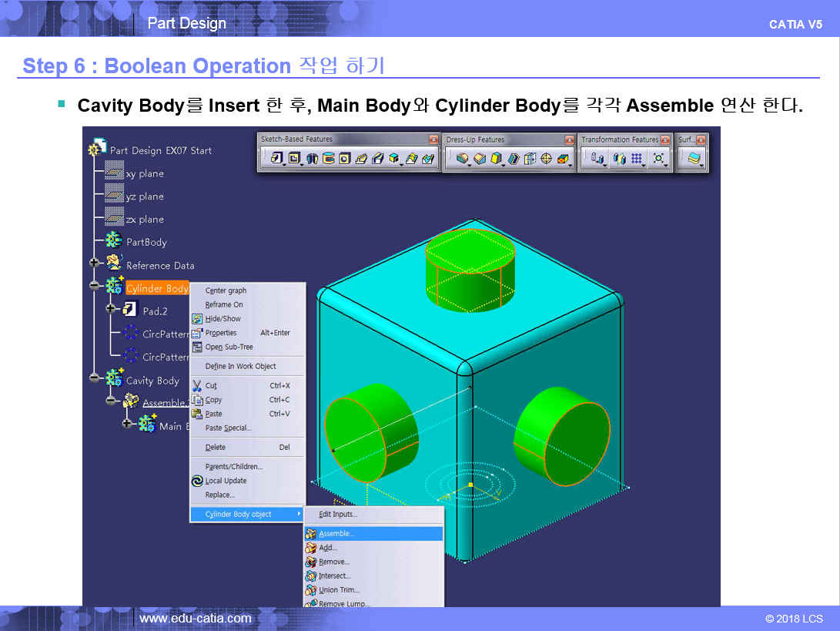Click the Mirror tool icon
The height and width of the screenshot is (631, 840).
[618, 159]
